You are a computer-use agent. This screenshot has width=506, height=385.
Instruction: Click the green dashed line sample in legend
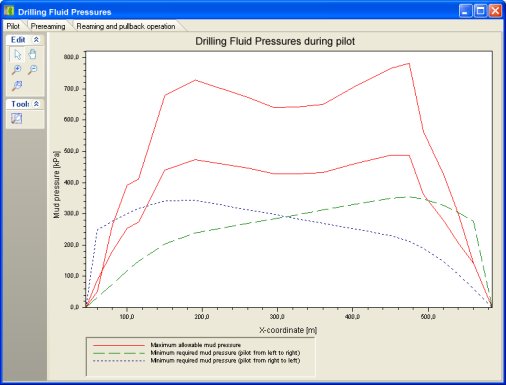click(119, 353)
